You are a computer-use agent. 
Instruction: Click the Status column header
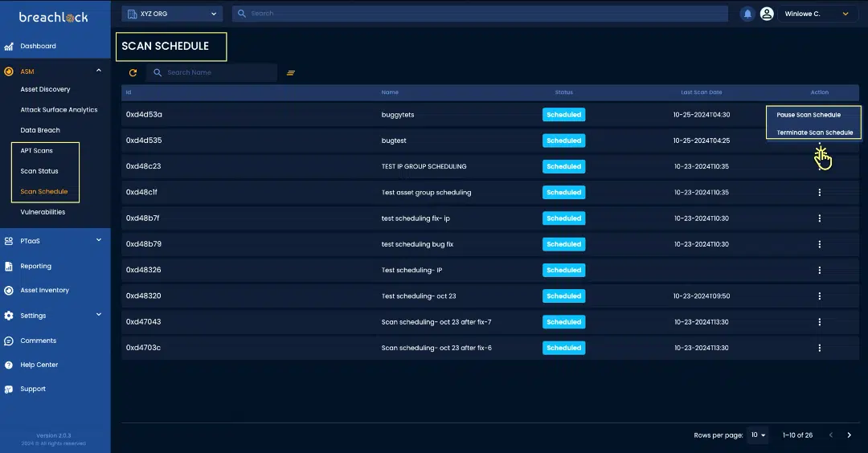coord(563,92)
